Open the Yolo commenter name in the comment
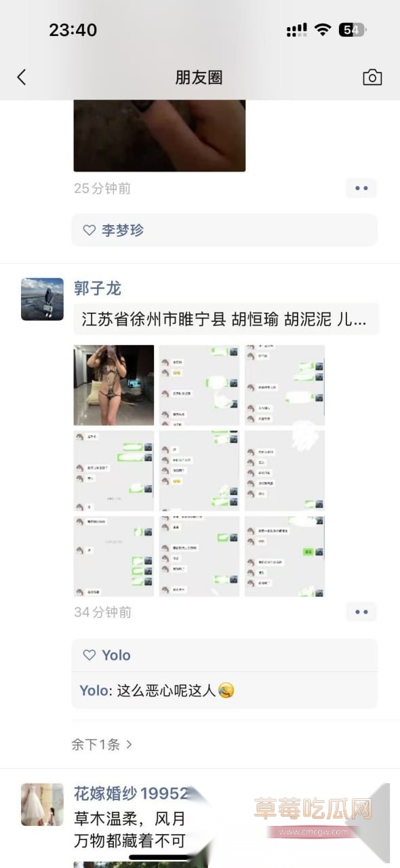Image resolution: width=400 pixels, height=868 pixels. coord(94,691)
